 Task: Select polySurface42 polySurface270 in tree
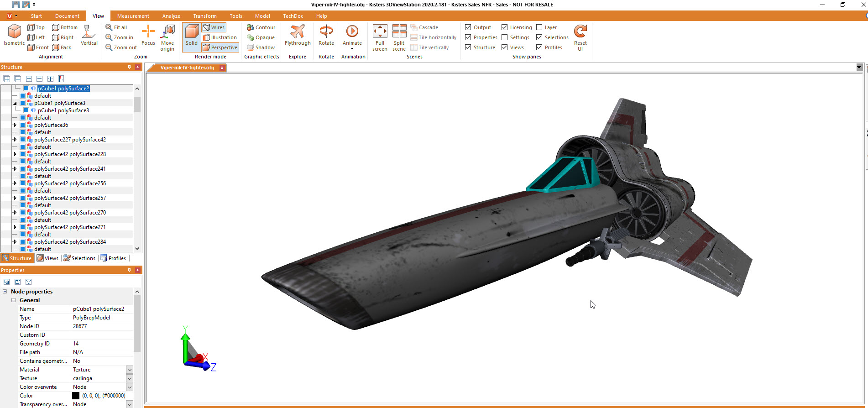pos(70,213)
